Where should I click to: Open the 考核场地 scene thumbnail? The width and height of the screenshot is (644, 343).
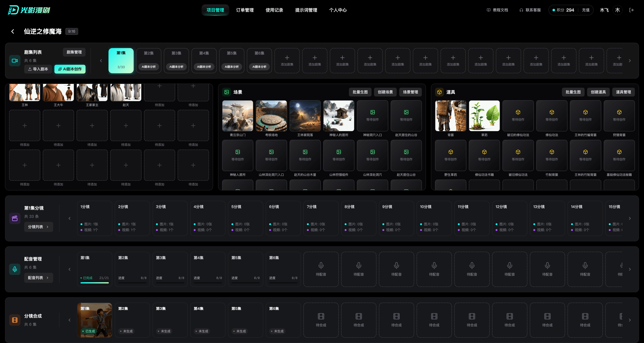[x=271, y=116]
